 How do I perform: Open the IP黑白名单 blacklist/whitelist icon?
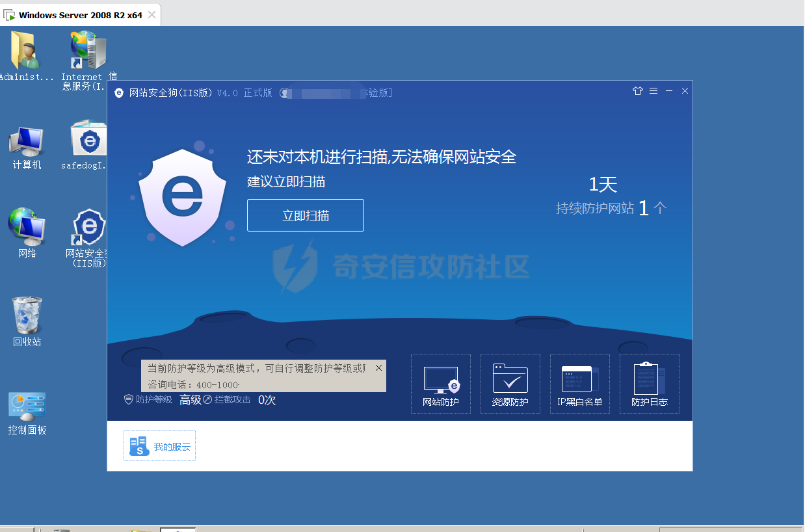coord(580,384)
